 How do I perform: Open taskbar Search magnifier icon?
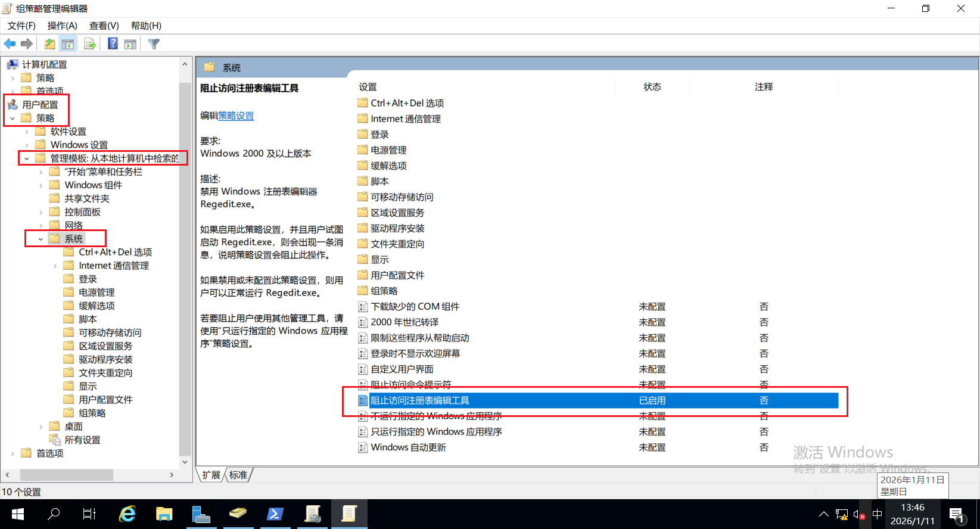pyautogui.click(x=54, y=514)
